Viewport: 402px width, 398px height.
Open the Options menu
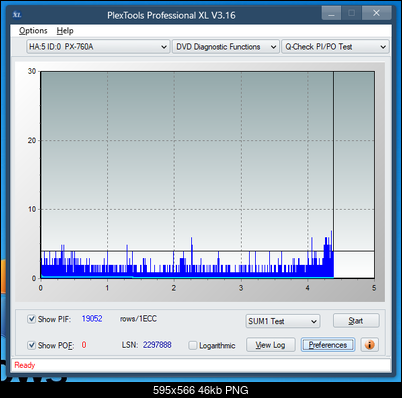coord(33,31)
